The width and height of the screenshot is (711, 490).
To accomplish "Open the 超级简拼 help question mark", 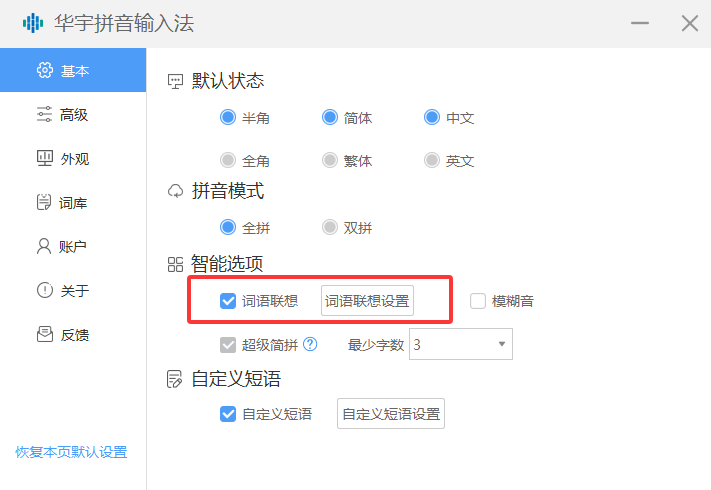I will tap(310, 345).
